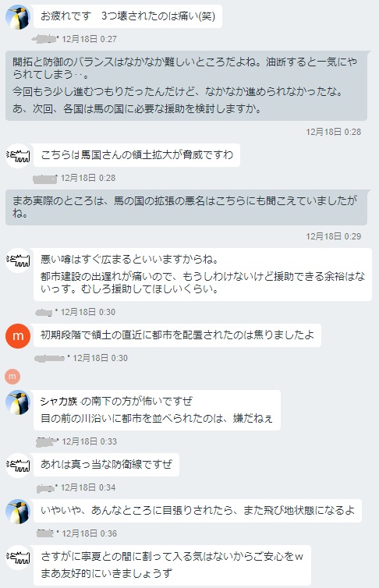The width and height of the screenshot is (379, 588).
Task: Select the message 初期段階で領土の直近に都市を配置
Action: tap(177, 335)
